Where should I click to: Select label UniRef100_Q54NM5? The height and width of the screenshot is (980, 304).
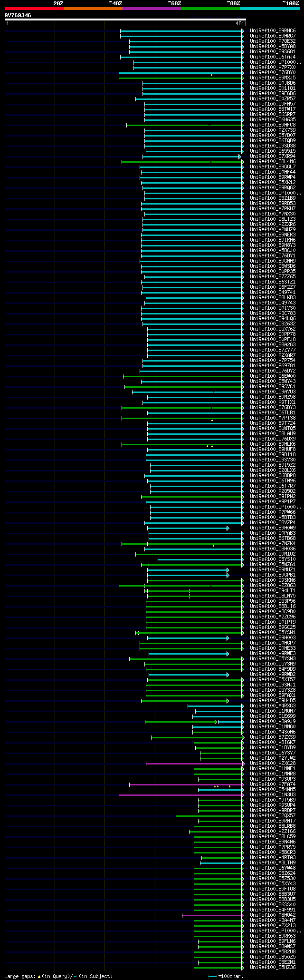pyautogui.click(x=273, y=790)
